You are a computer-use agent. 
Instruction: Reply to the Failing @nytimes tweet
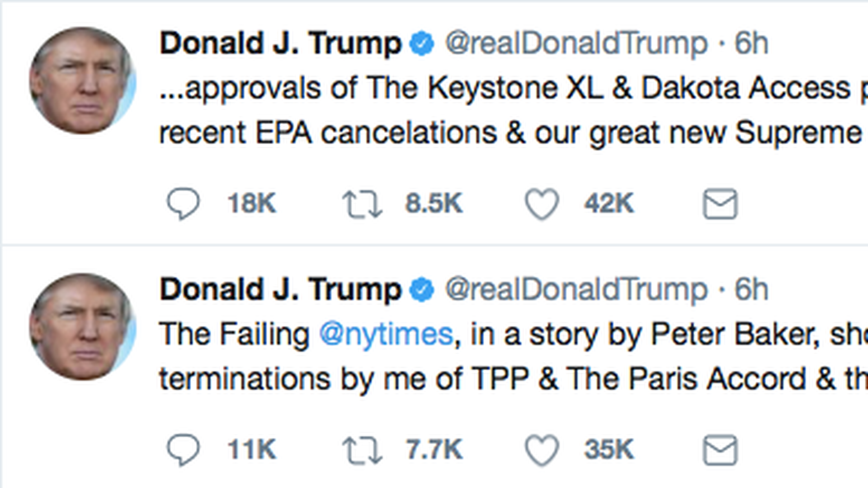tap(183, 450)
